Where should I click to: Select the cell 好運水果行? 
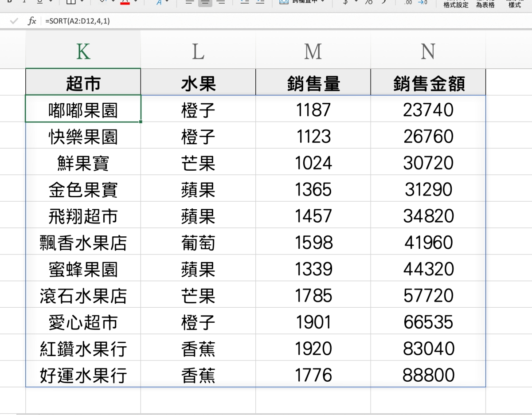83,374
